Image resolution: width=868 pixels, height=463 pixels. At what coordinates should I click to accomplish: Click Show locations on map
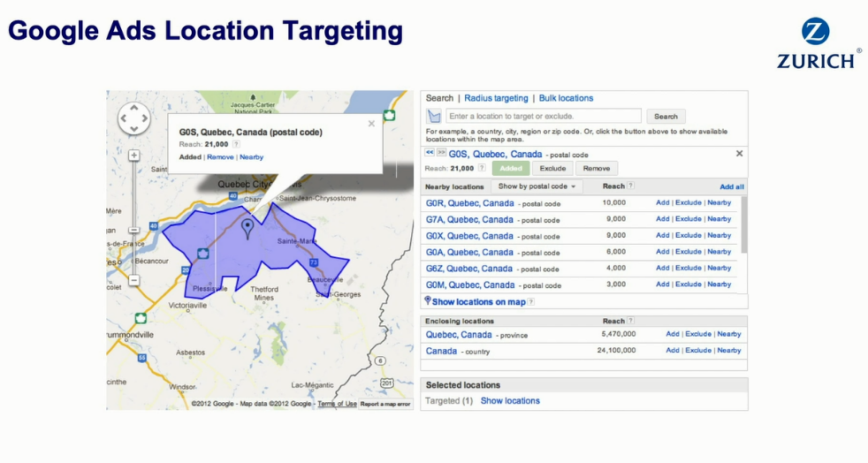click(478, 302)
